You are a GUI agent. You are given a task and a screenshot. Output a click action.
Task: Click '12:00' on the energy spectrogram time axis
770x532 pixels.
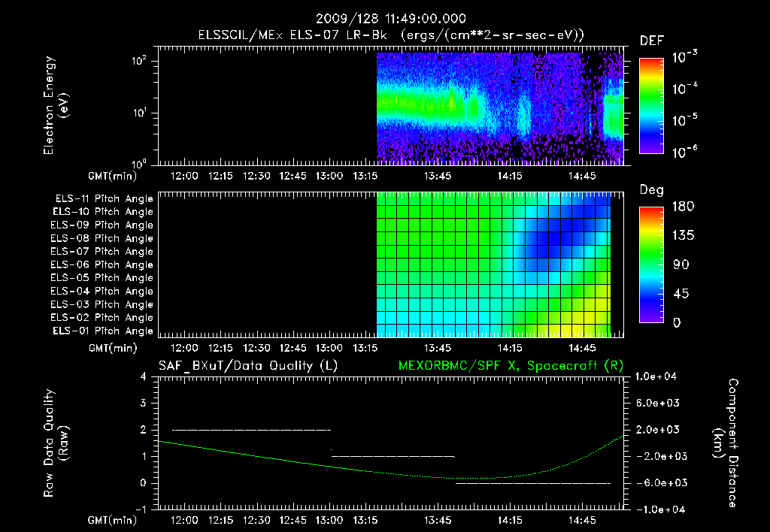coord(184,176)
